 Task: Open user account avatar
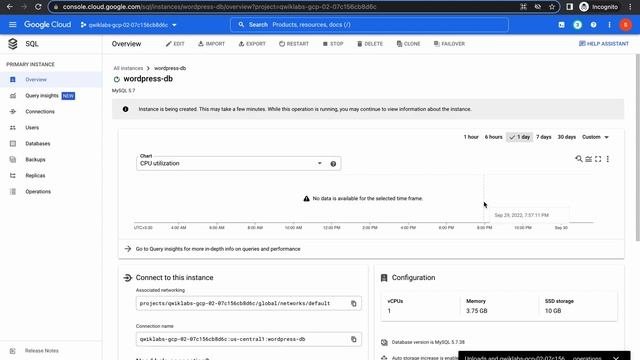pyautogui.click(x=625, y=25)
